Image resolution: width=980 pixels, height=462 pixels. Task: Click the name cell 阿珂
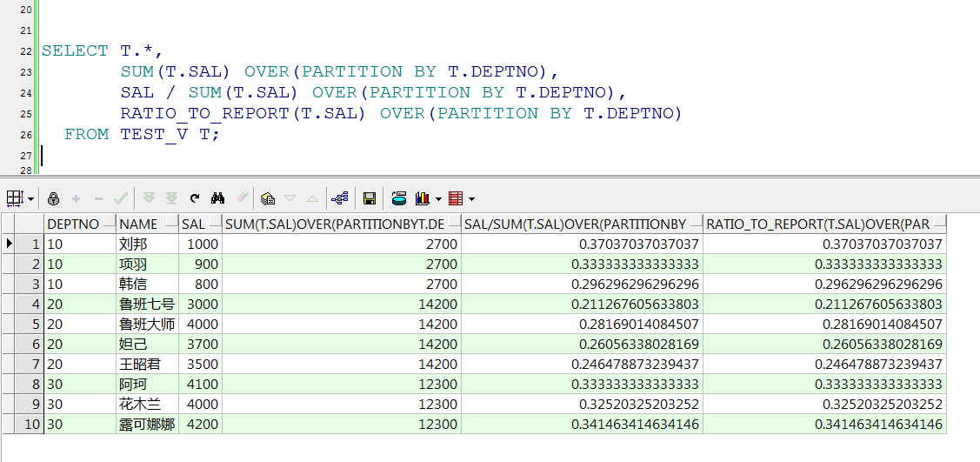[x=148, y=384]
